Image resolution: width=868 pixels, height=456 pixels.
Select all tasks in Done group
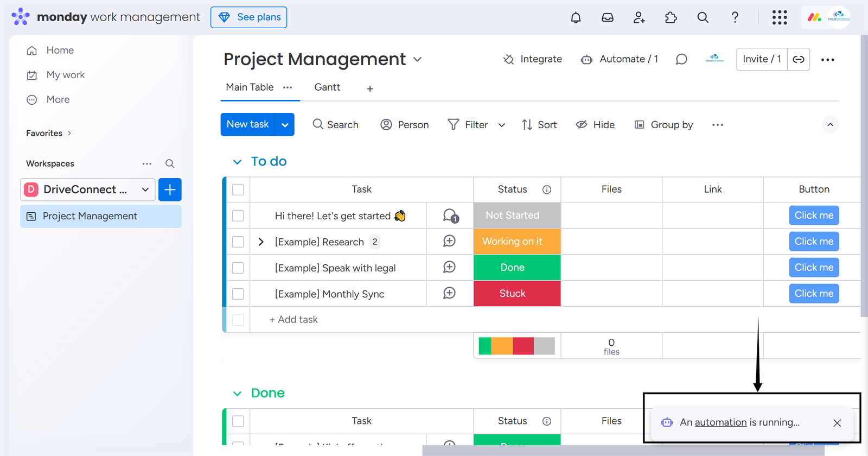coord(238,421)
